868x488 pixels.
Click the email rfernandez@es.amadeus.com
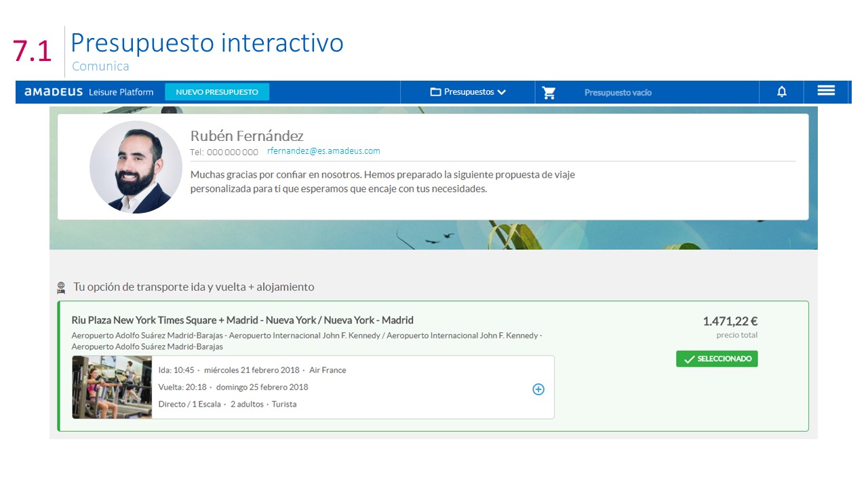pyautogui.click(x=323, y=151)
